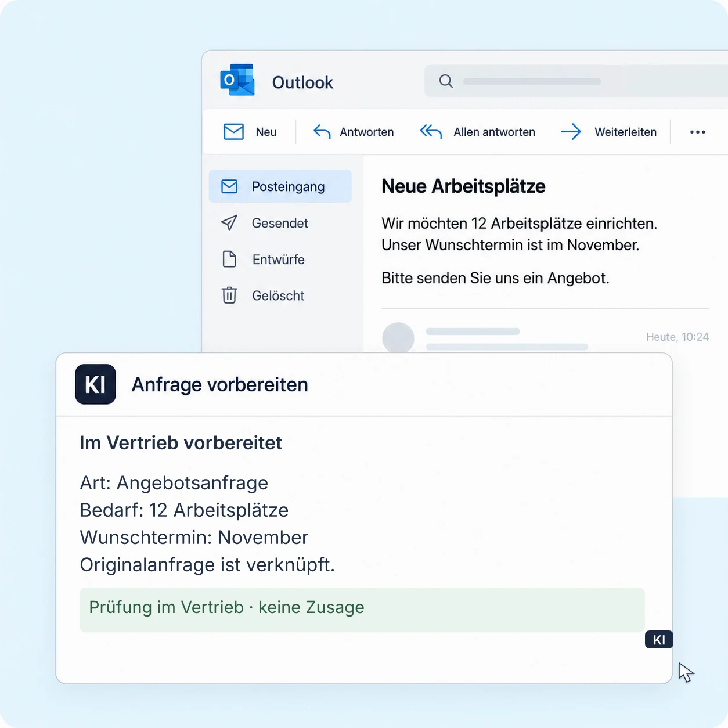The image size is (728, 728).
Task: Click the Heute, 10:24 timestamp
Action: [677, 337]
